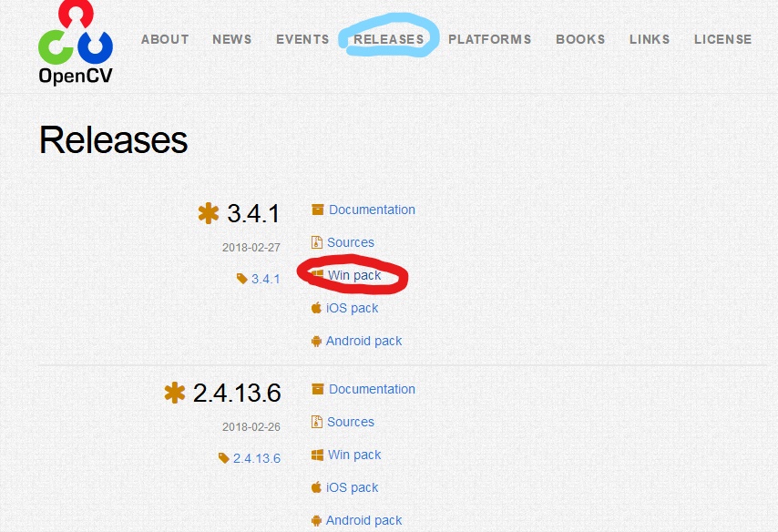Click Apple icon beside 3.4.1 iOS pack
Screen dimensions: 778x532
coord(316,308)
